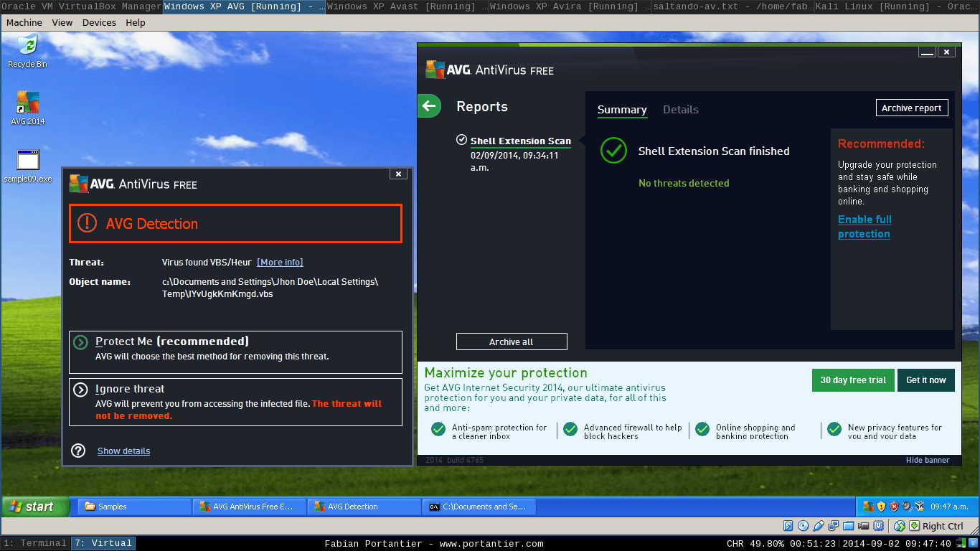Click the VirtualBox keyboard capture arrow indicator
Viewport: 980px width, 551px height.
[914, 526]
